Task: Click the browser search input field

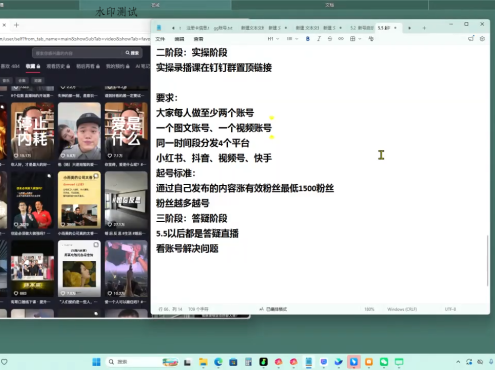Action: coord(78,53)
